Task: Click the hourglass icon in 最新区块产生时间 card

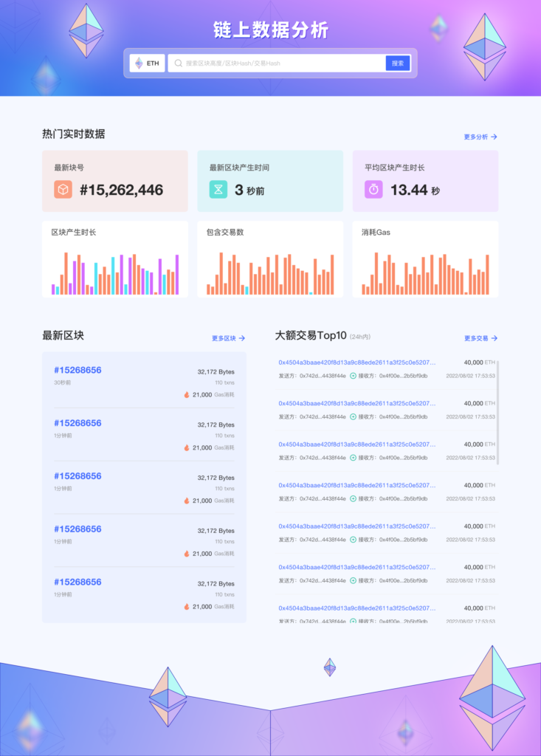Action: pos(218,190)
